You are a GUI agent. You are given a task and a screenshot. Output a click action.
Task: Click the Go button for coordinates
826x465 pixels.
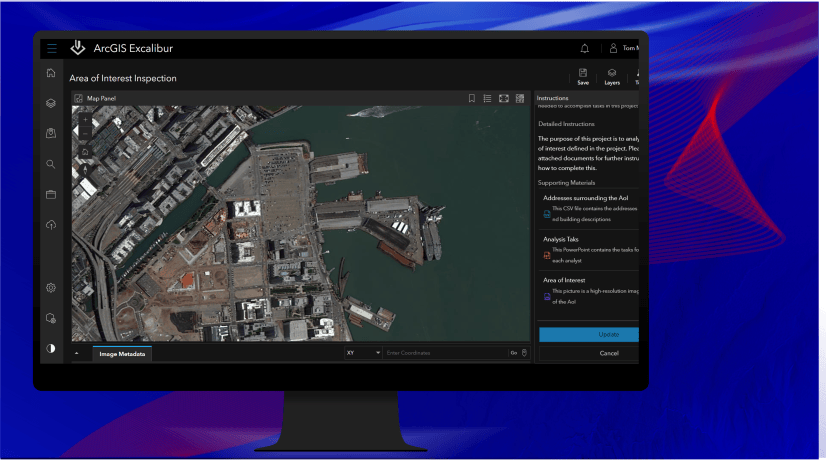click(x=514, y=353)
